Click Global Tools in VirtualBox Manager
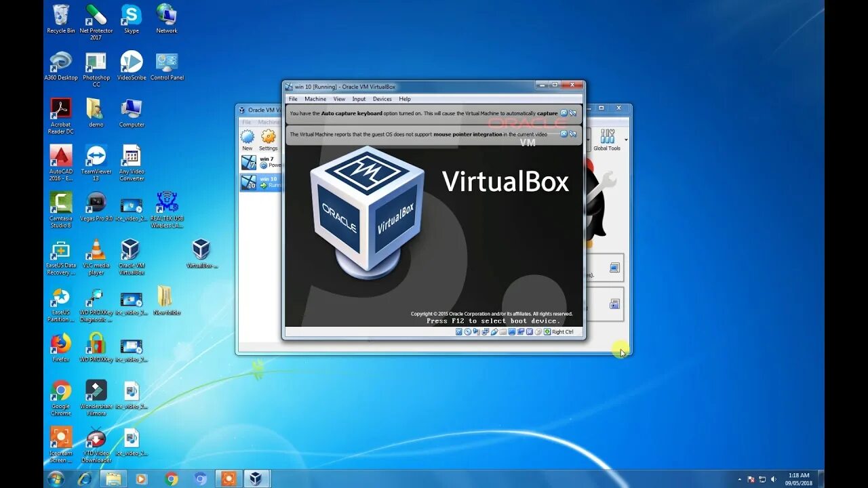This screenshot has width=868, height=488. pos(607,140)
